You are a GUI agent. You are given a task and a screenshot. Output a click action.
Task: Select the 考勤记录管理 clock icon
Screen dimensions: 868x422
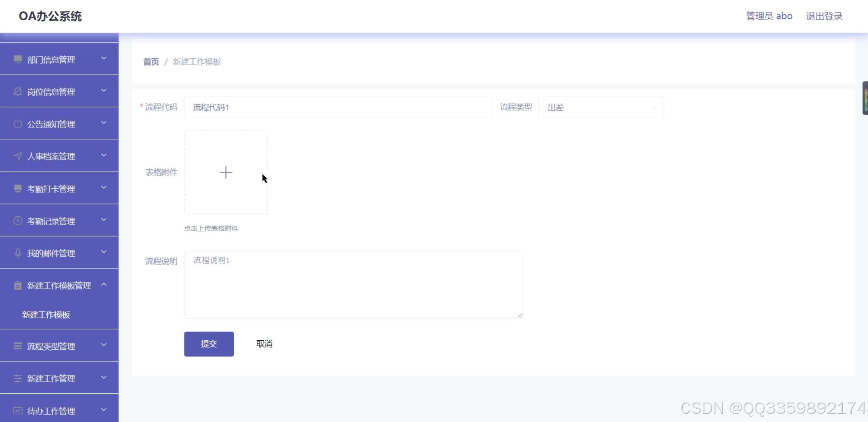[x=17, y=220]
